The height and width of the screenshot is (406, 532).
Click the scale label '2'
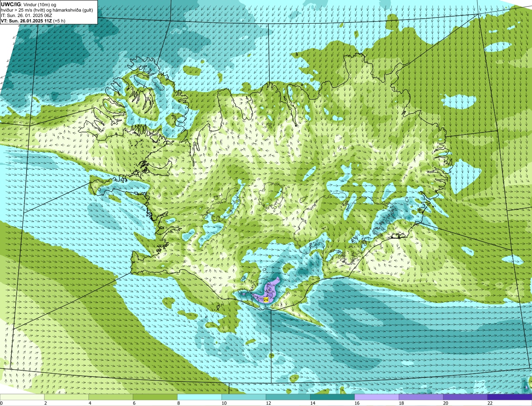click(x=45, y=403)
